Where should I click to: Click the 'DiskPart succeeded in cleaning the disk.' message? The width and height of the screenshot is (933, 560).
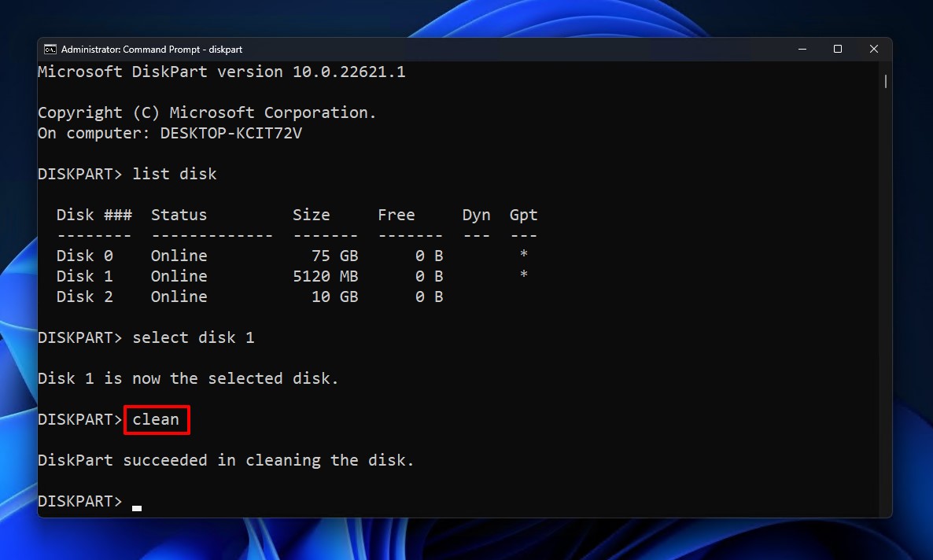point(226,460)
